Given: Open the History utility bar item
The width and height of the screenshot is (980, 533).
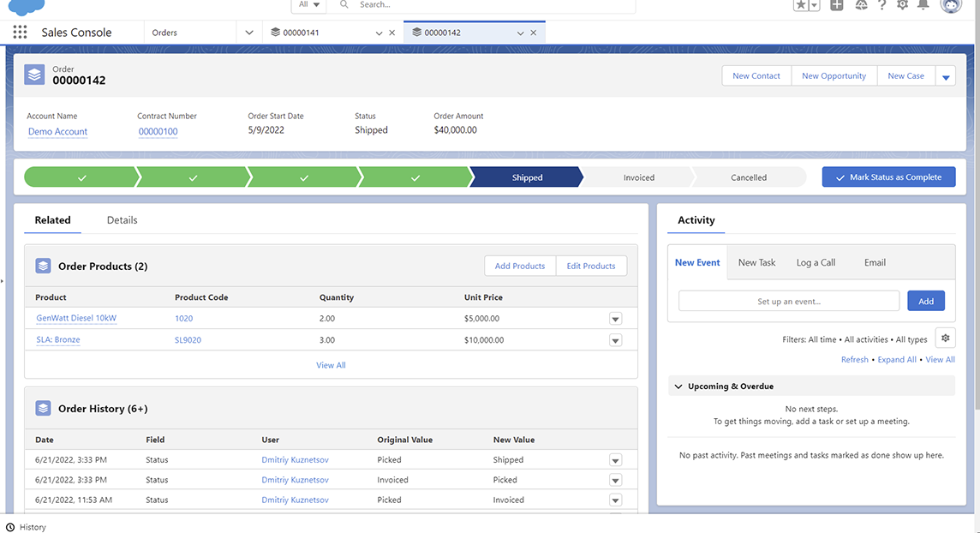Looking at the screenshot, I should click(x=27, y=527).
